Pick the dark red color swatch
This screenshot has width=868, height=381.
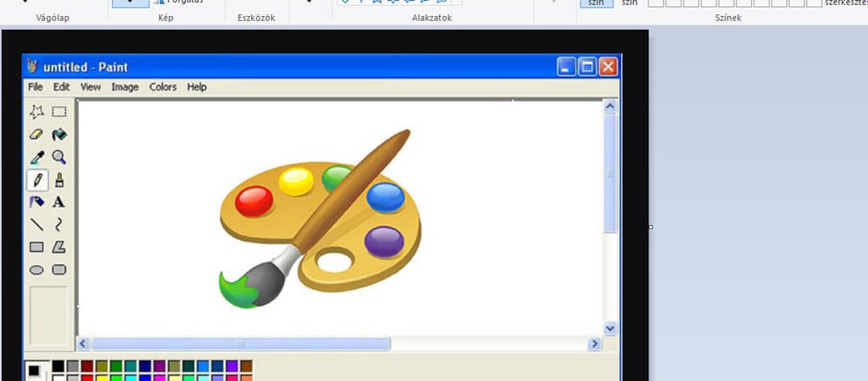point(86,366)
